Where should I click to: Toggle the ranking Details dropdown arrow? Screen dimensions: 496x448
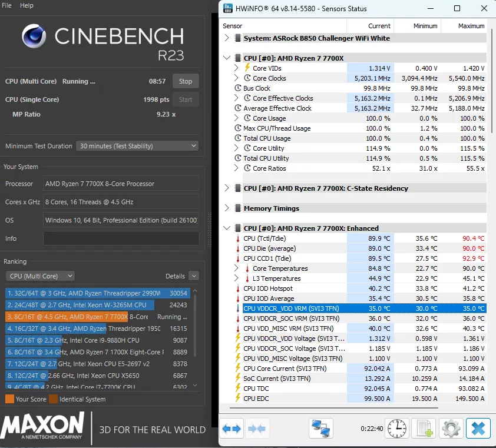click(194, 276)
